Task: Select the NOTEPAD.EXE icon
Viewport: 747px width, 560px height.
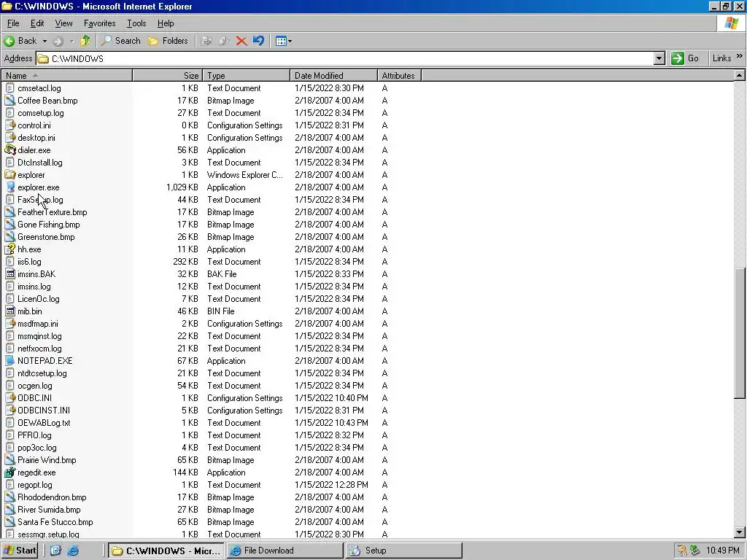Action: click(10, 360)
